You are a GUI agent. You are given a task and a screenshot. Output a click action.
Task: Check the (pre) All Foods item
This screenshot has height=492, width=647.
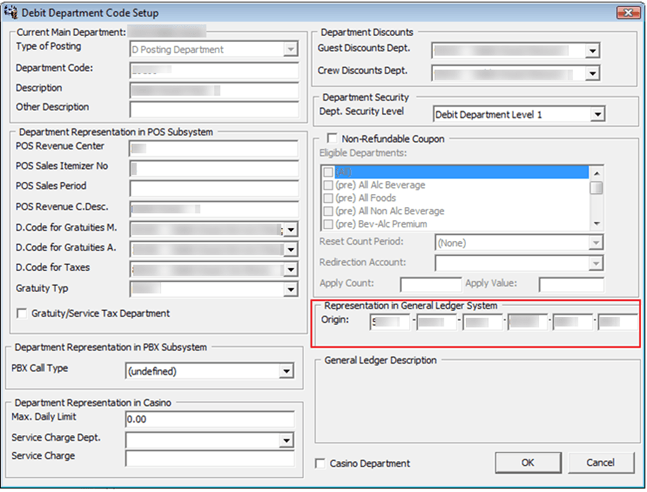328,198
